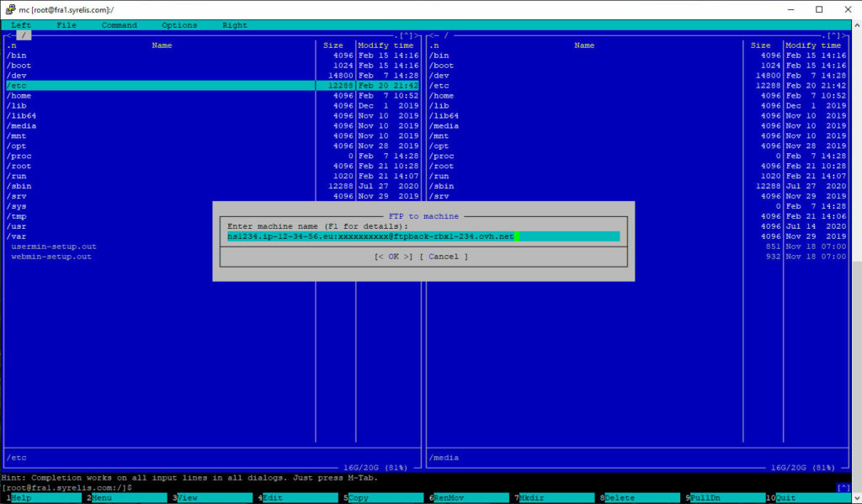Click the window scrollbar up arrow
The height and width of the screenshot is (504, 862).
click(856, 24)
